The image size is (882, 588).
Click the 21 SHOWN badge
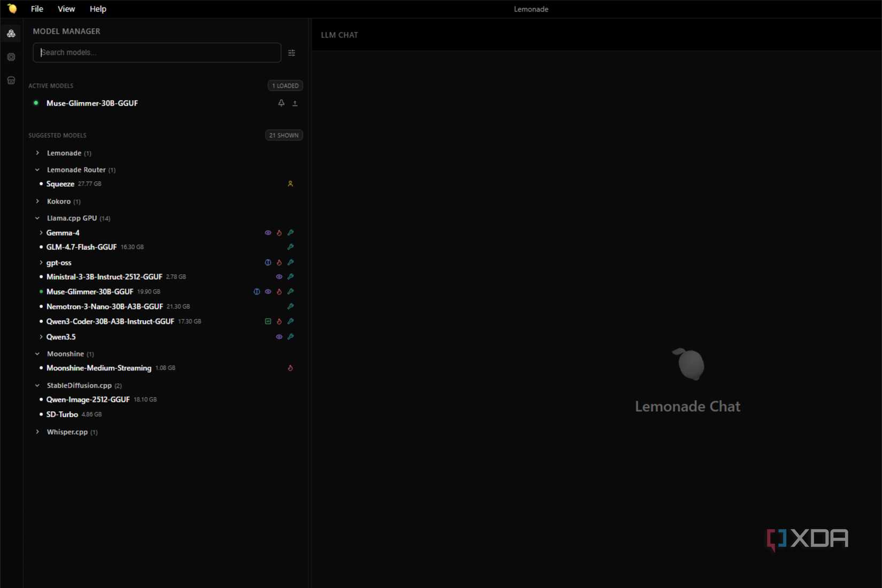[284, 135]
